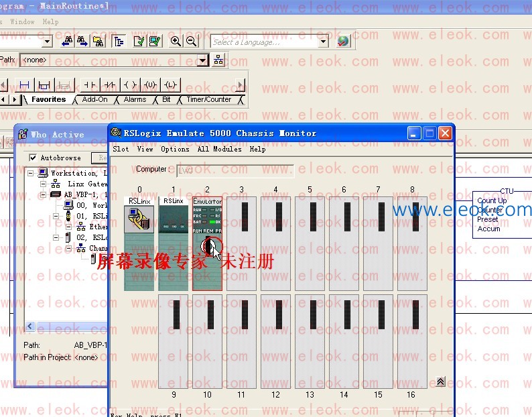Collapse the 01, RSLinx tree node
532x417 pixels.
[x=56, y=217]
